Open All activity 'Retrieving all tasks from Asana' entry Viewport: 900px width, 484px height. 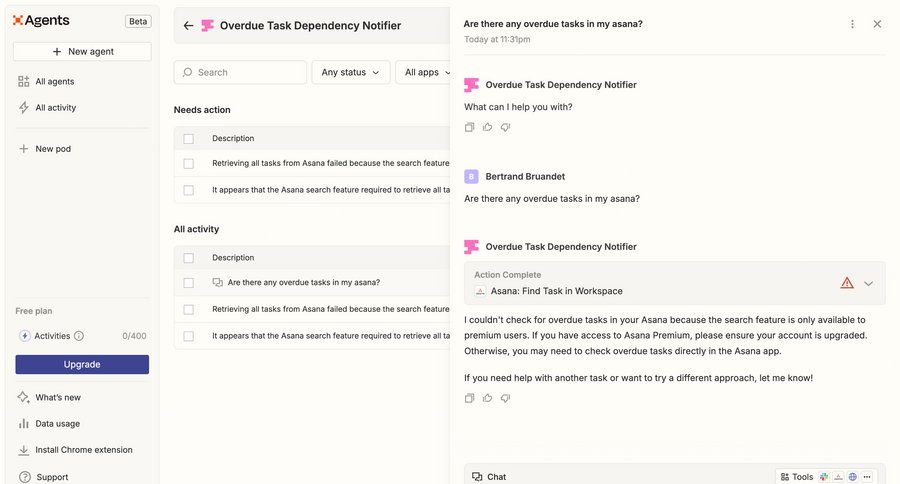pos(331,309)
